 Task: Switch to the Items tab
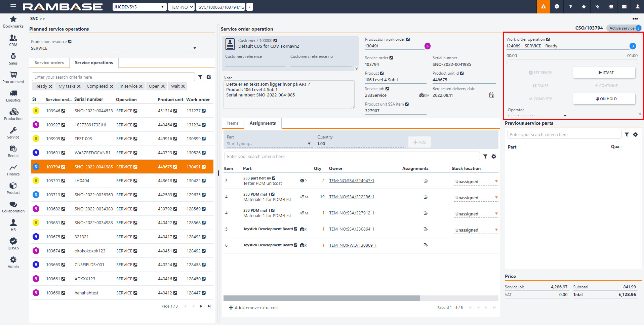tap(233, 123)
